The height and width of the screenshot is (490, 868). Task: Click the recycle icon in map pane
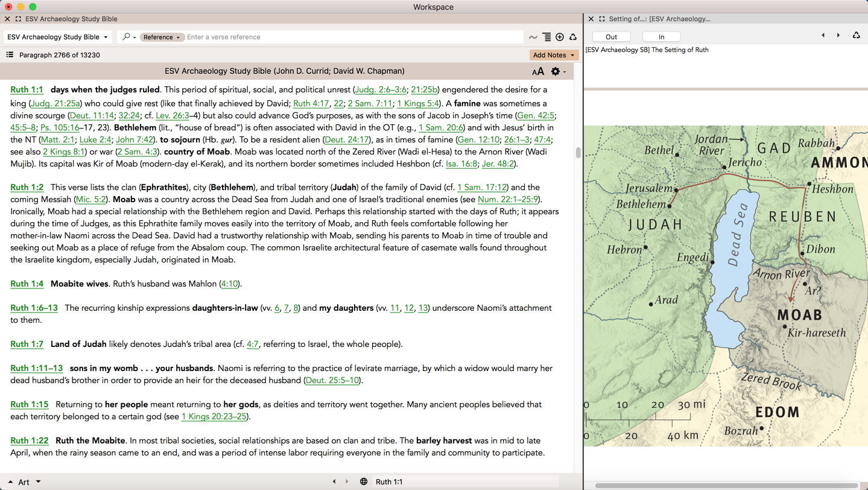tap(856, 36)
